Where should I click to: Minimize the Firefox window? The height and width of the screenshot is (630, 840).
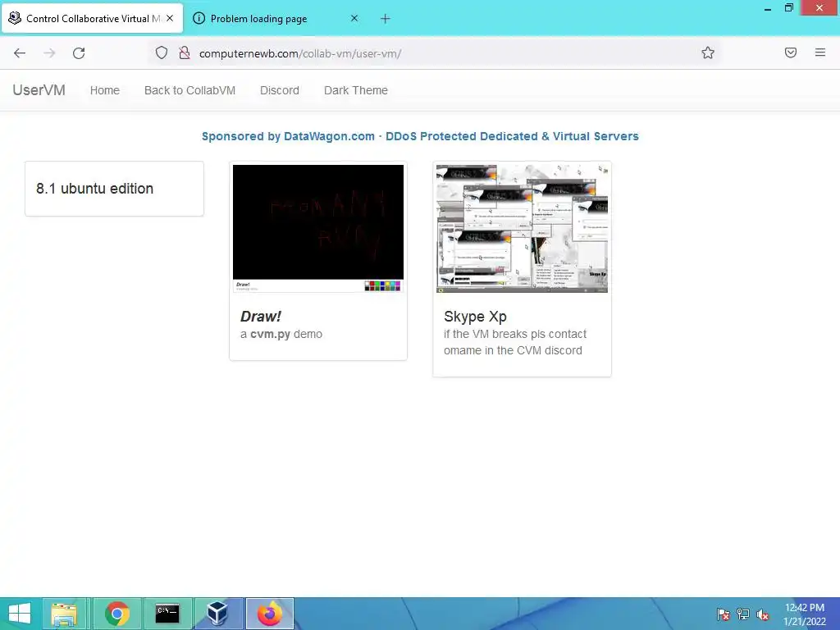pos(768,8)
